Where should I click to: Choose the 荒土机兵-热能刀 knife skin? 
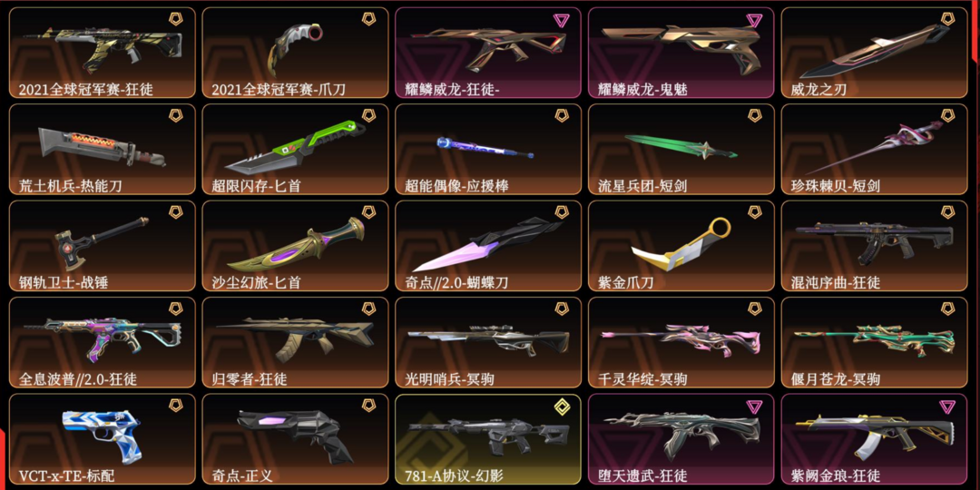coord(102,149)
